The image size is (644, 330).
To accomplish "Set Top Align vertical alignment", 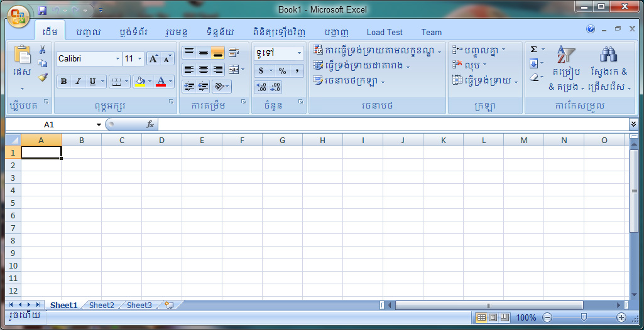I will [x=189, y=53].
